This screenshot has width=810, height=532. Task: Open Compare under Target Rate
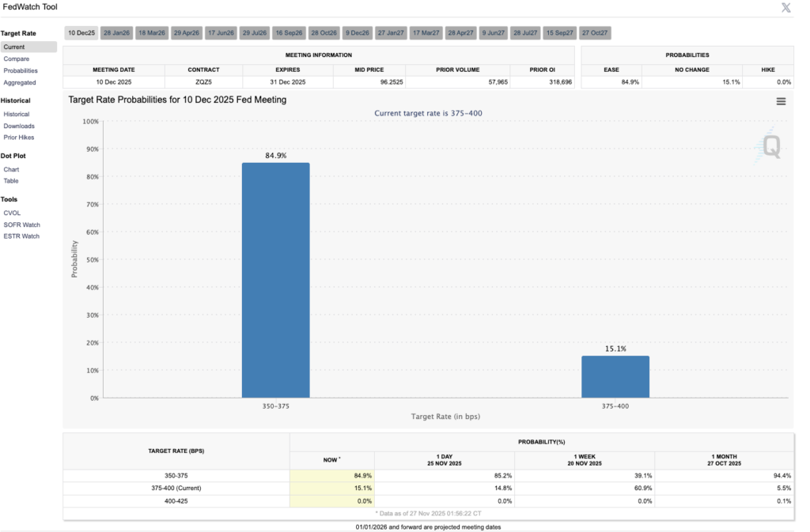click(x=17, y=59)
